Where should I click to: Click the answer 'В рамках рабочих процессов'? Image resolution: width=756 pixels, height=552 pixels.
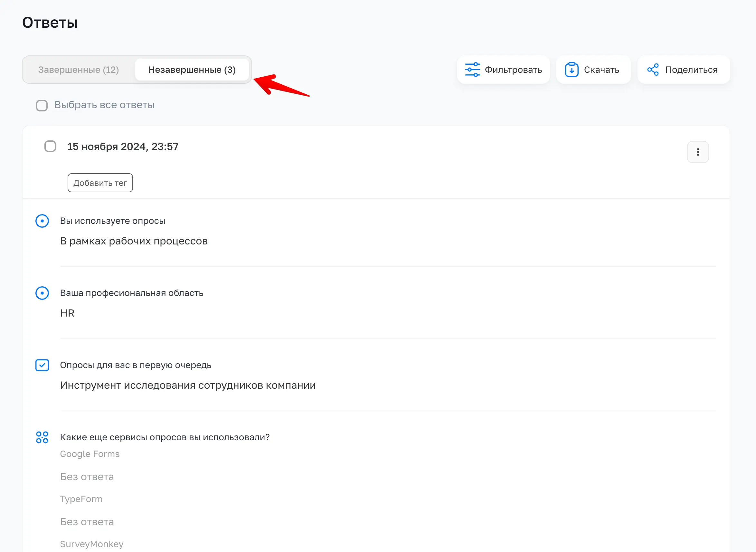pos(134,241)
